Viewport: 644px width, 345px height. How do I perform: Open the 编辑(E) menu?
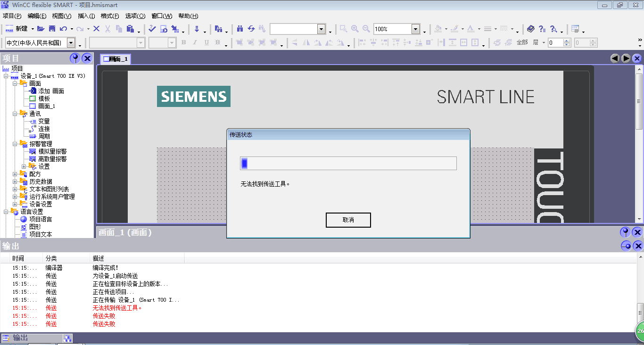click(37, 16)
